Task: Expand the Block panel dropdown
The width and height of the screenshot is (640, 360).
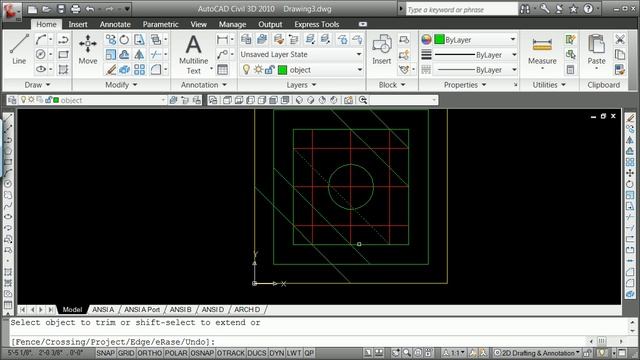Action: [392, 85]
